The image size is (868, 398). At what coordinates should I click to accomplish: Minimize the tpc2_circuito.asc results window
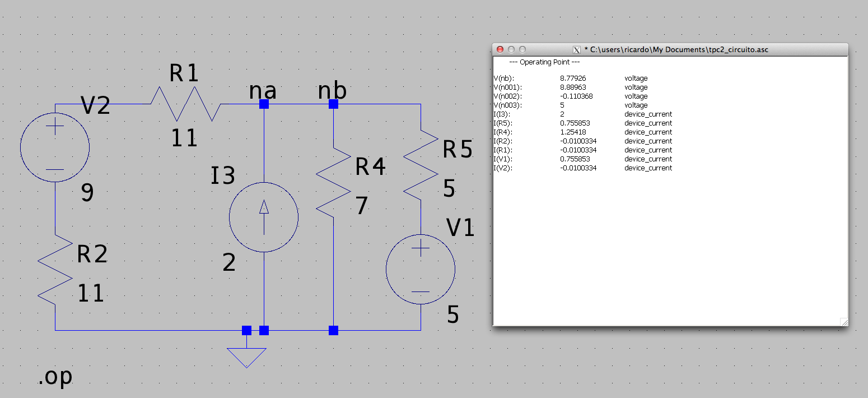[x=511, y=49]
